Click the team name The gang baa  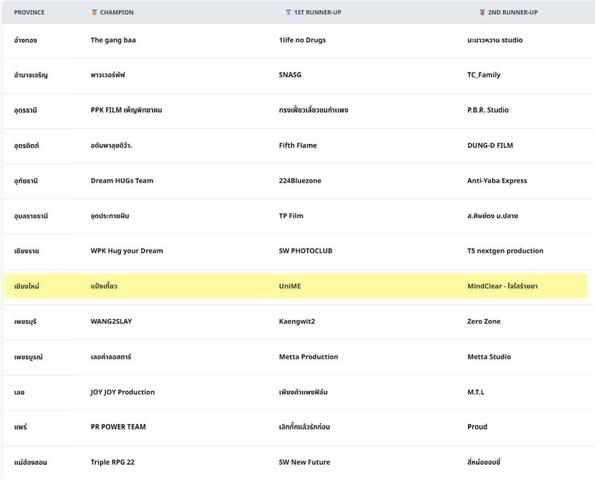[x=113, y=40]
